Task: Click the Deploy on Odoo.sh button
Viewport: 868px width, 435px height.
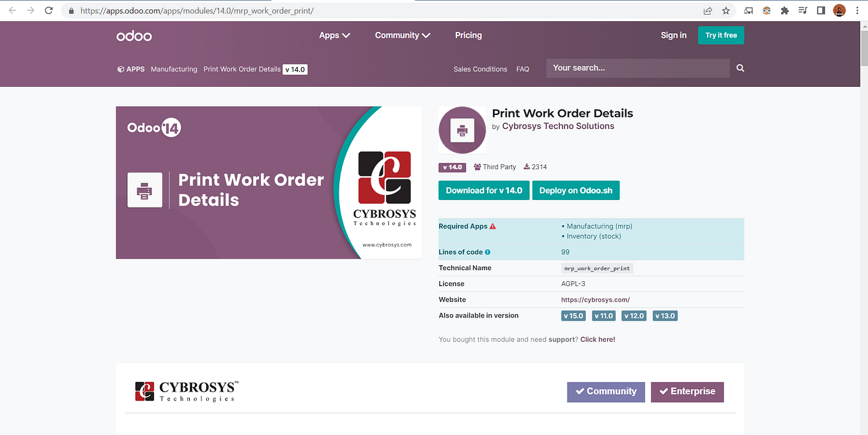Action: tap(575, 190)
